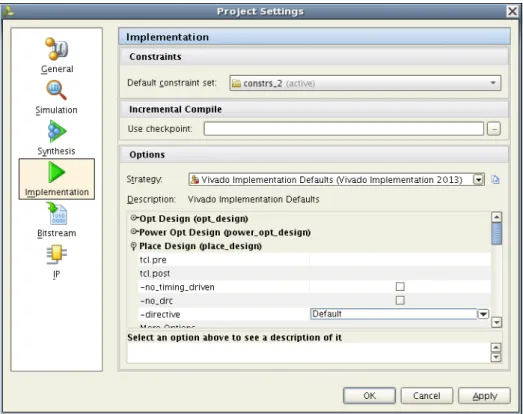The image size is (523, 414).
Task: Open the -directive Default dropdown
Action: [483, 314]
